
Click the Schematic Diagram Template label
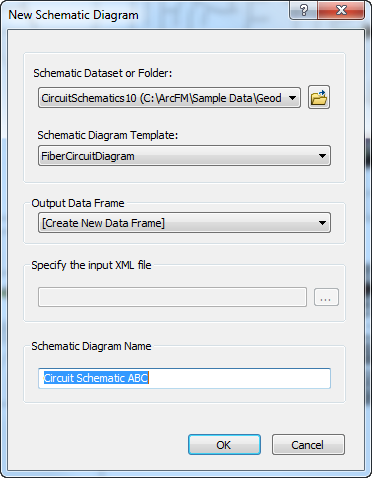[108, 135]
